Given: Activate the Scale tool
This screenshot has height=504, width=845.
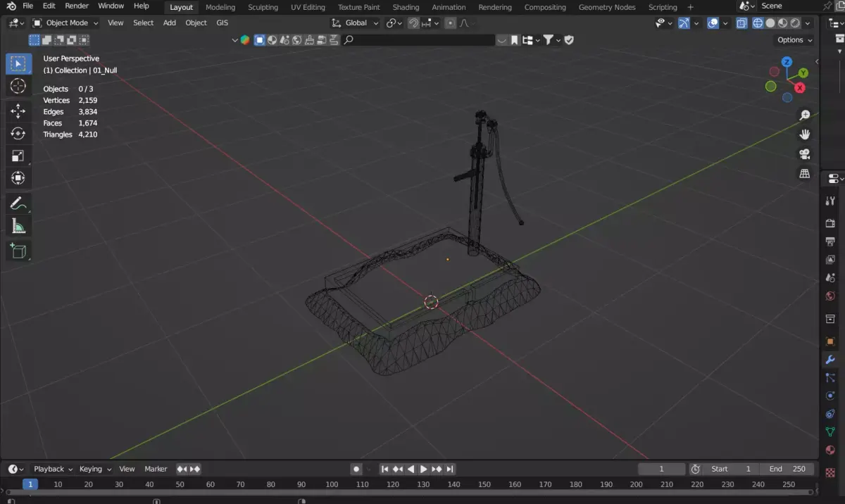Looking at the screenshot, I should pyautogui.click(x=18, y=156).
